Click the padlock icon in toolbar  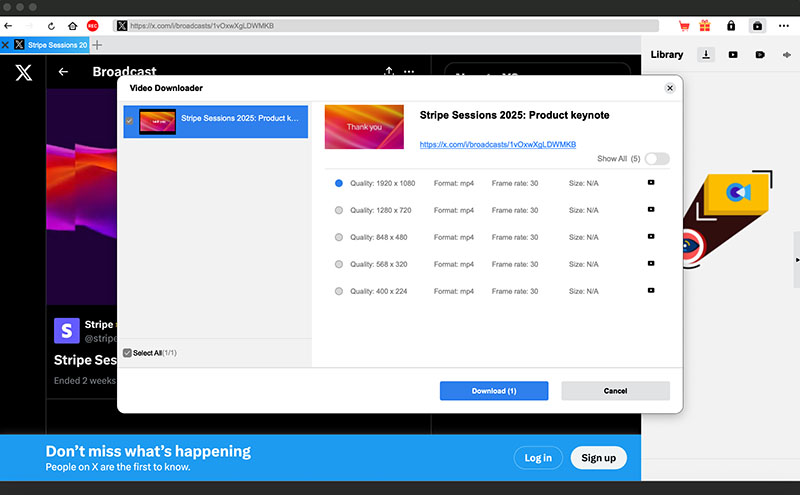pos(731,26)
